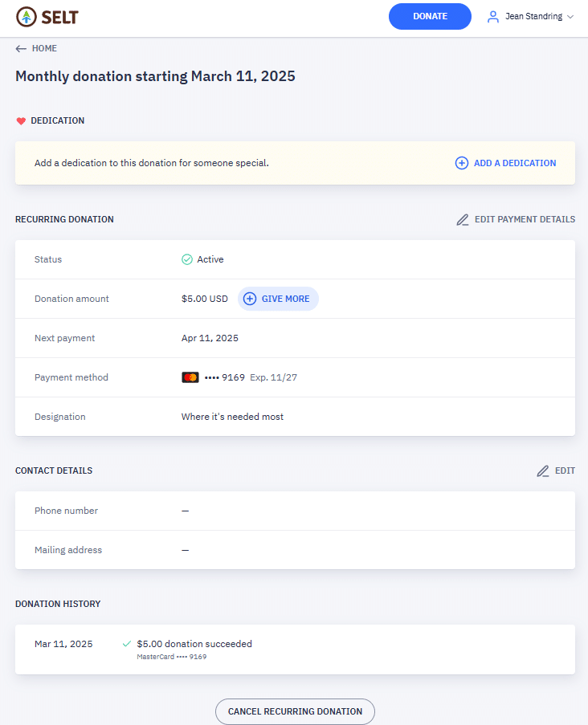Click the user profile avatar icon
The width and height of the screenshot is (588, 725).
493,16
